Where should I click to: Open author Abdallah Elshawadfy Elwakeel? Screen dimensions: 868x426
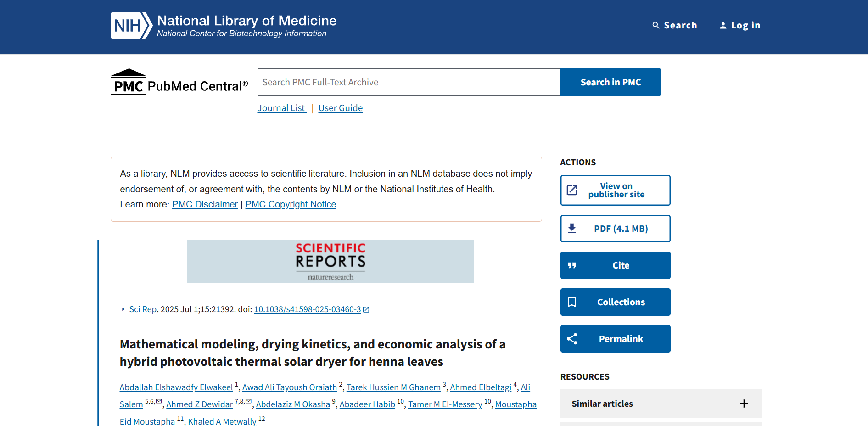[x=176, y=387]
